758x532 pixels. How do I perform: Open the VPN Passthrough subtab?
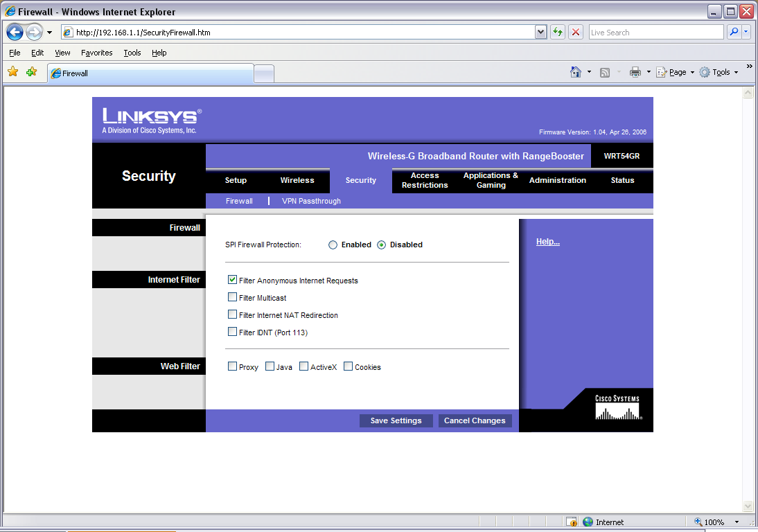pyautogui.click(x=311, y=201)
